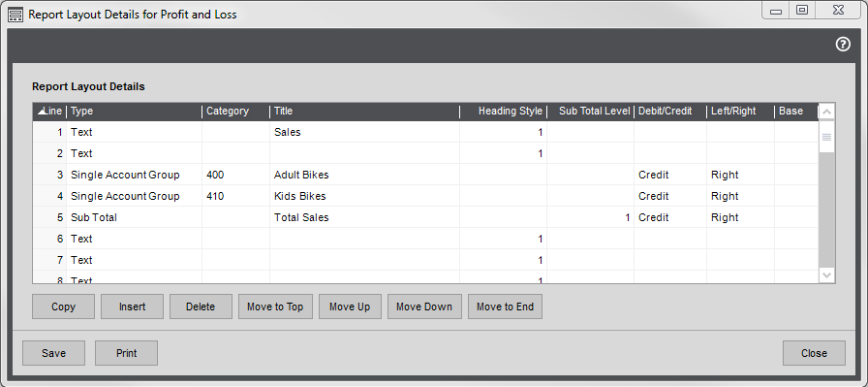Image resolution: width=868 pixels, height=387 pixels.
Task: Click the scroll up arrow in table
Action: click(x=827, y=112)
